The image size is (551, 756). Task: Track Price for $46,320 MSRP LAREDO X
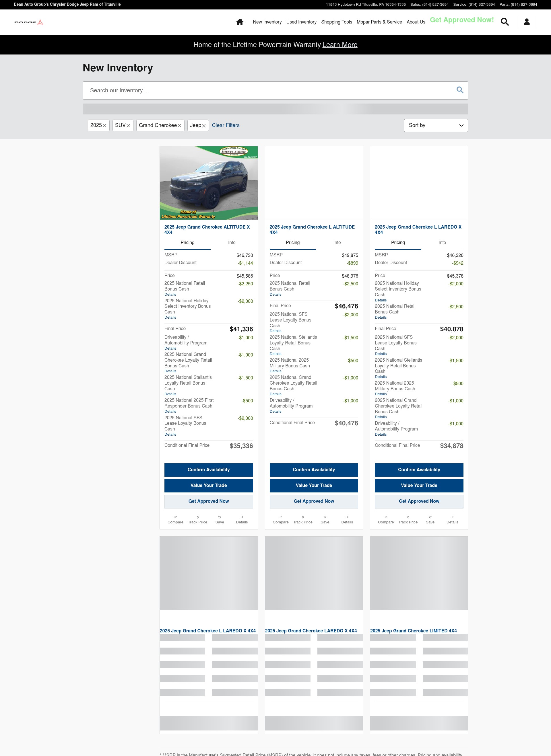(408, 520)
